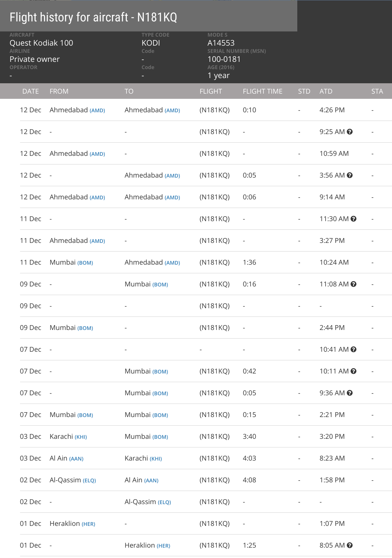
Task: Select the Mumbai to Ahmedabad row flight N181KQ
Action: (x=206, y=262)
